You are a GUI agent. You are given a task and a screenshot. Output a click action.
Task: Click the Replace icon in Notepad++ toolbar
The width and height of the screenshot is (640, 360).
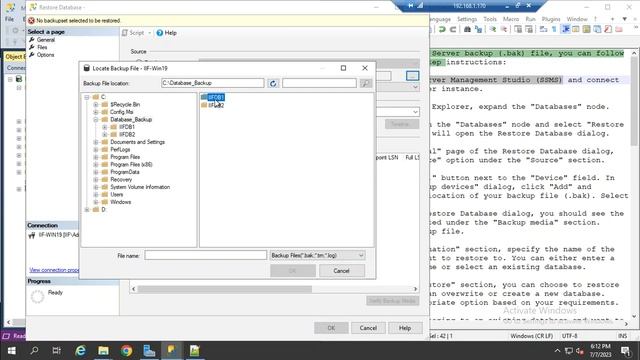(478, 29)
